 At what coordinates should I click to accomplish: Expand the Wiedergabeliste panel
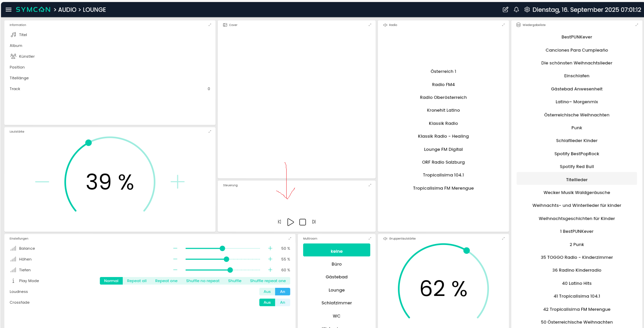637,25
